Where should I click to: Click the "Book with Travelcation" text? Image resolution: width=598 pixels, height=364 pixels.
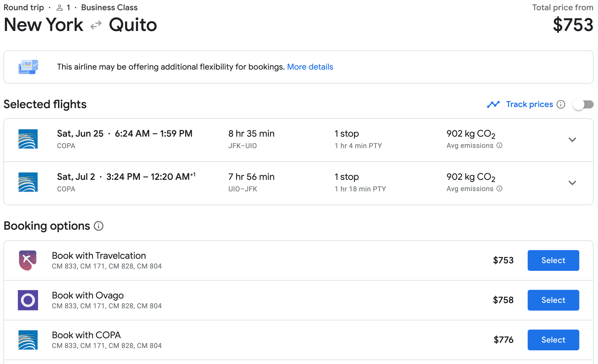(99, 256)
